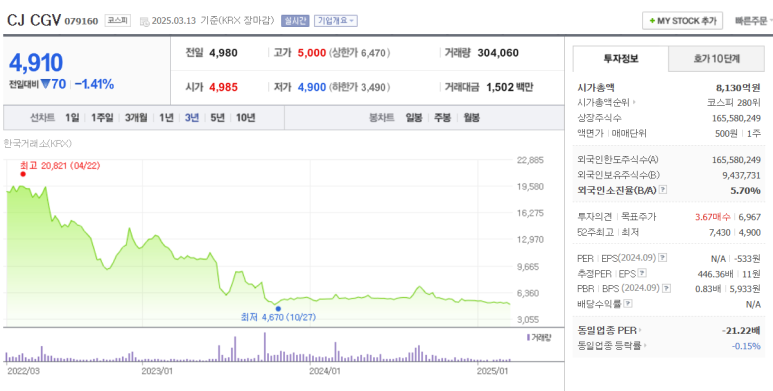The width and height of the screenshot is (773, 391).
Task: Click the arrow beside 동일업종 등락률
Action: pyautogui.click(x=645, y=346)
